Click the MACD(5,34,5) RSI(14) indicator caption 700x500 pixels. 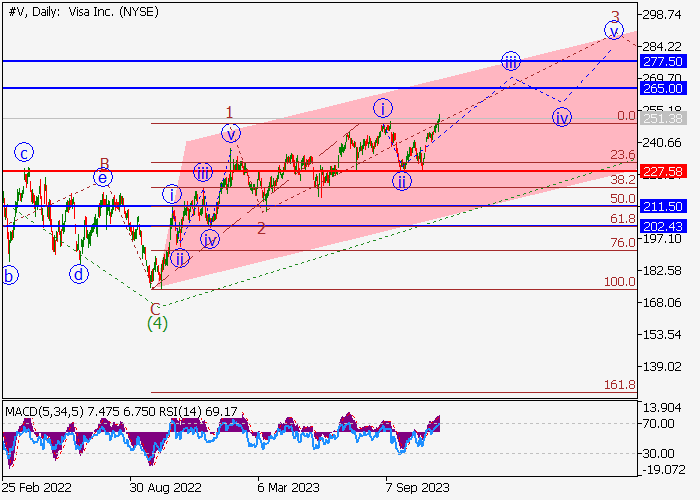[121, 411]
